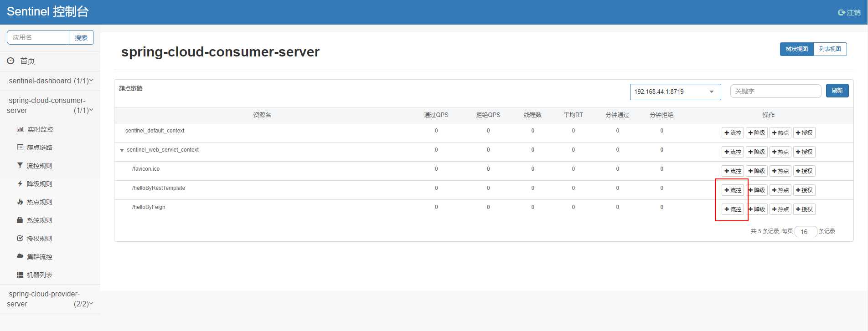Add 流控 rule for /helloByFeign
The image size is (868, 331).
[x=733, y=209]
